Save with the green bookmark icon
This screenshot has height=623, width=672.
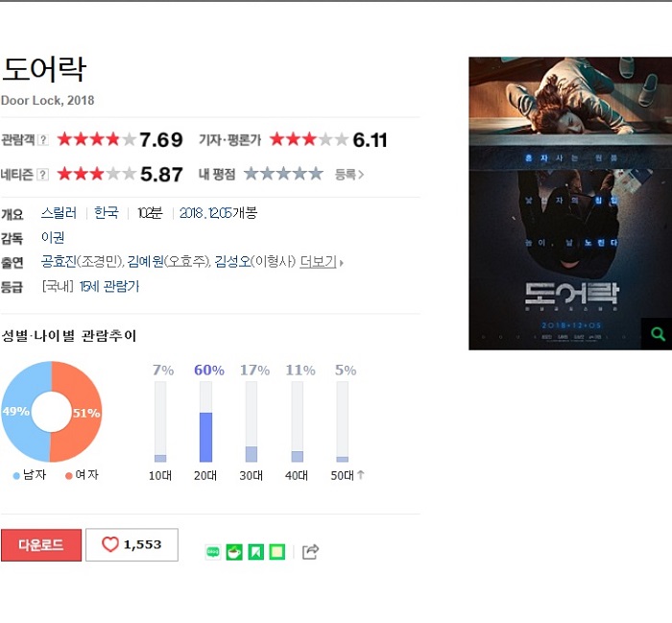pyautogui.click(x=256, y=552)
